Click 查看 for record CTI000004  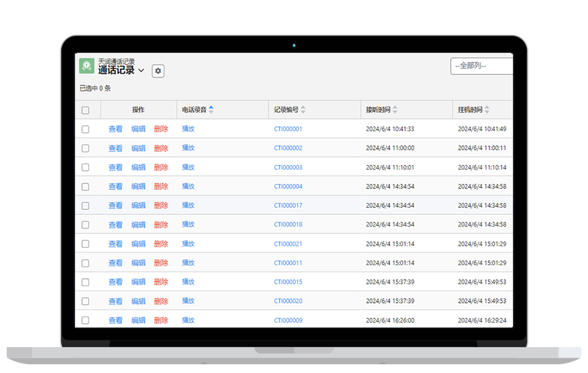116,186
